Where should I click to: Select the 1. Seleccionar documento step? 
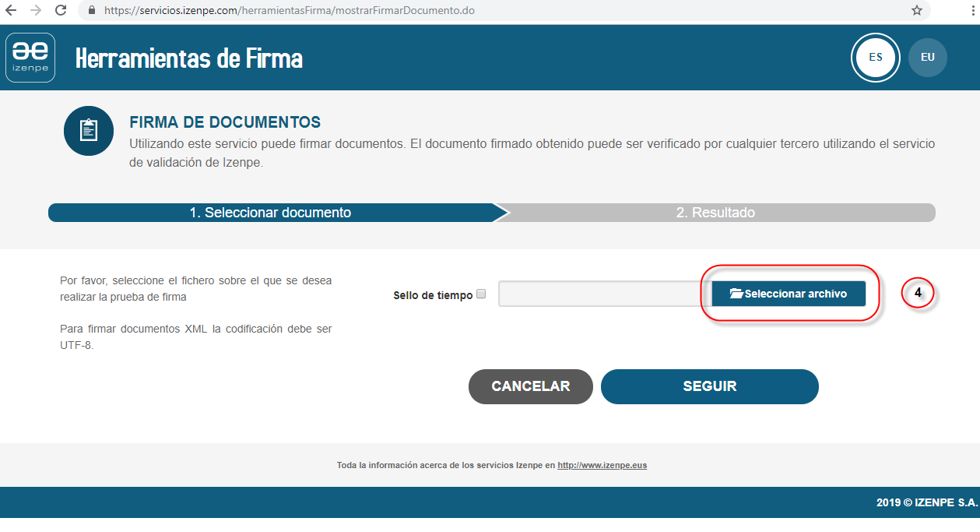click(271, 213)
